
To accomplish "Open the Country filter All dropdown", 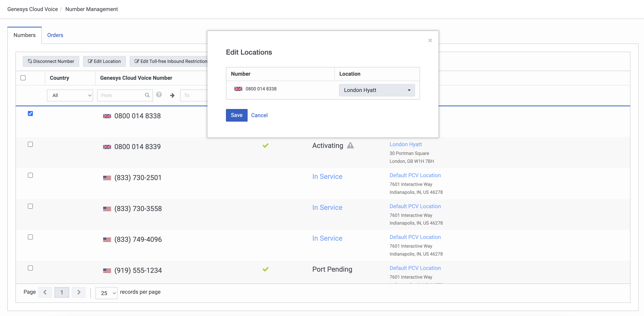I will (70, 95).
